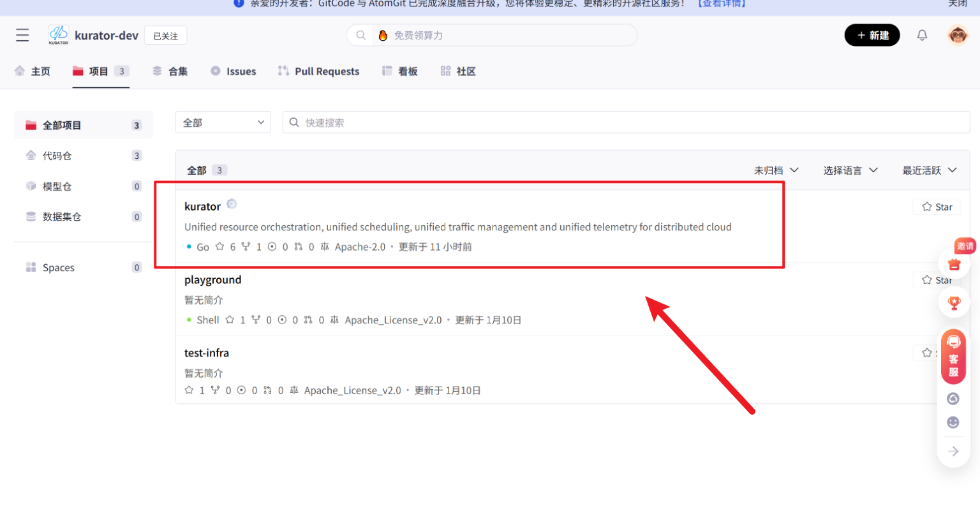Viewport: 980px width, 518px height.
Task: Star the playground repository
Action: pyautogui.click(x=937, y=279)
